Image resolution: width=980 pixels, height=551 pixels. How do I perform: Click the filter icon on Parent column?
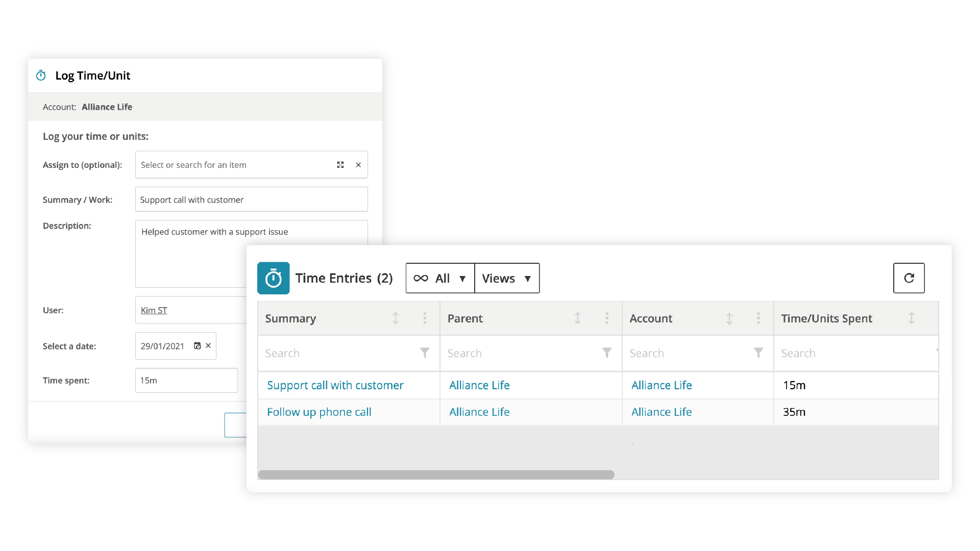point(606,353)
